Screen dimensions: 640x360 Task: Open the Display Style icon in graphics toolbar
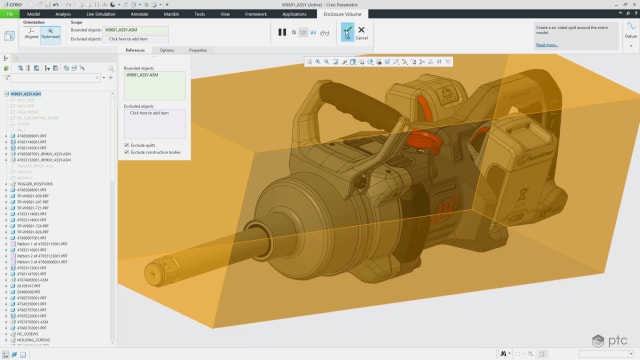pyautogui.click(x=353, y=62)
